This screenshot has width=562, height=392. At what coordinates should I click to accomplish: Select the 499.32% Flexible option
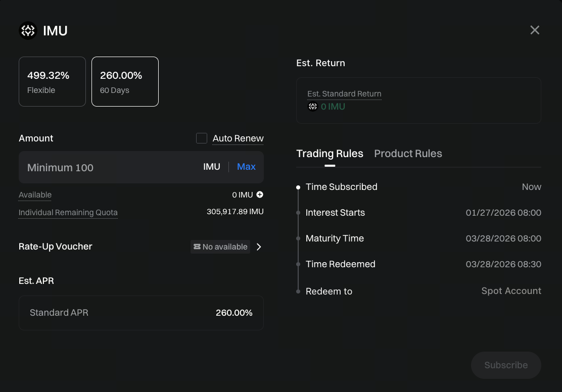tap(52, 82)
